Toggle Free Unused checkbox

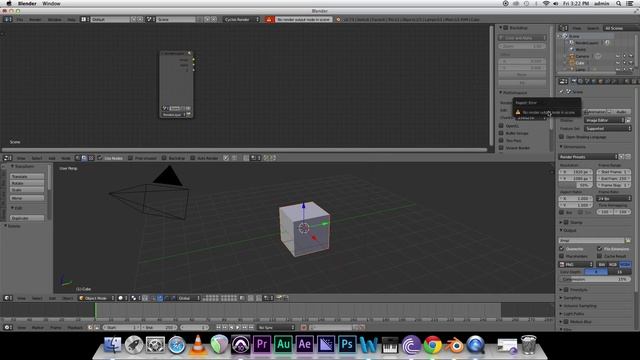coord(131,158)
